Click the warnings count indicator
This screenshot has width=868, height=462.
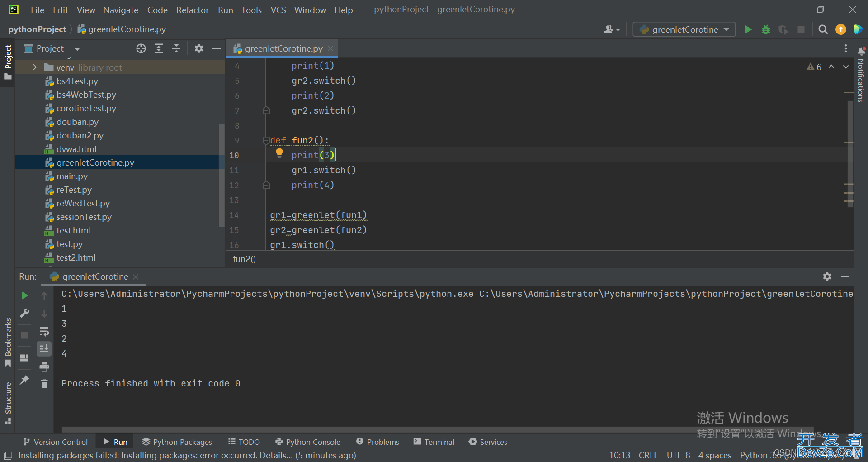[814, 67]
